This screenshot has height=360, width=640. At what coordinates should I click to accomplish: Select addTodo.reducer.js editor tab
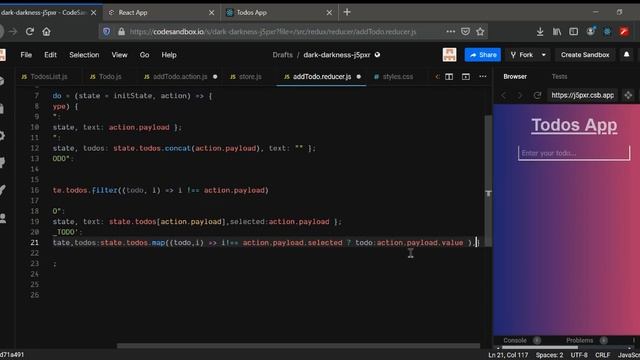pyautogui.click(x=321, y=77)
